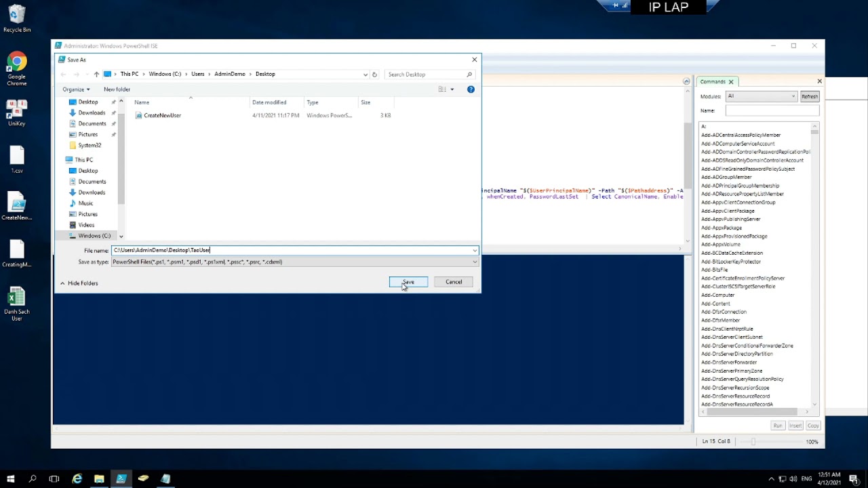This screenshot has width=868, height=488.
Task: Open the help icon in Save As
Action: coord(471,89)
